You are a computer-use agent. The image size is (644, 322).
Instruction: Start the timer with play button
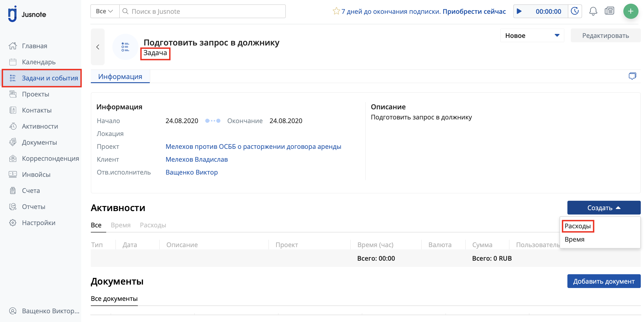(519, 11)
